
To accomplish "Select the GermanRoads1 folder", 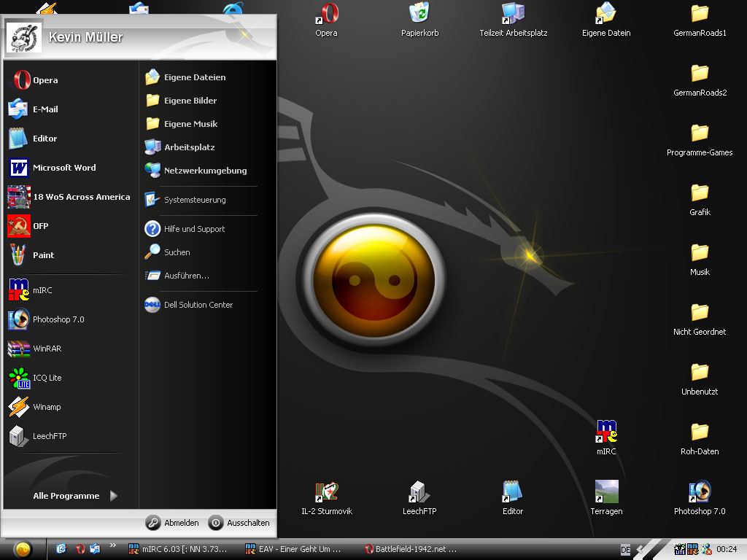I will (700, 20).
